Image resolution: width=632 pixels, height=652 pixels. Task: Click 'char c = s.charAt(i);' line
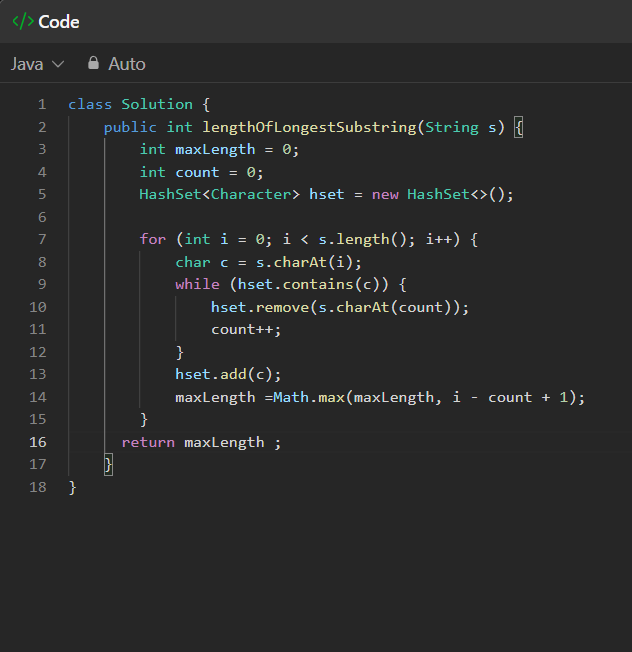point(268,262)
